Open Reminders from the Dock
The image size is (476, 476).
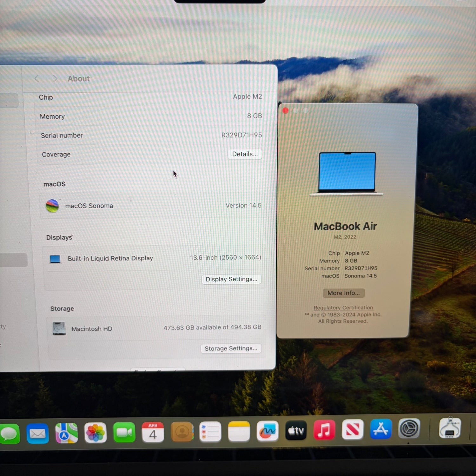point(210,432)
